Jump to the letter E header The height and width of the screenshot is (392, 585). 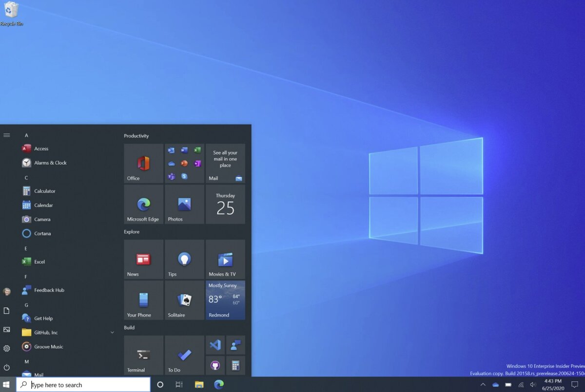coord(26,248)
